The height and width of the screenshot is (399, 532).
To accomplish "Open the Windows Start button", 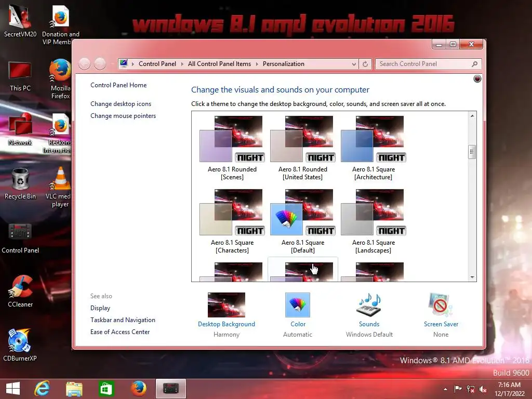I will 13,389.
